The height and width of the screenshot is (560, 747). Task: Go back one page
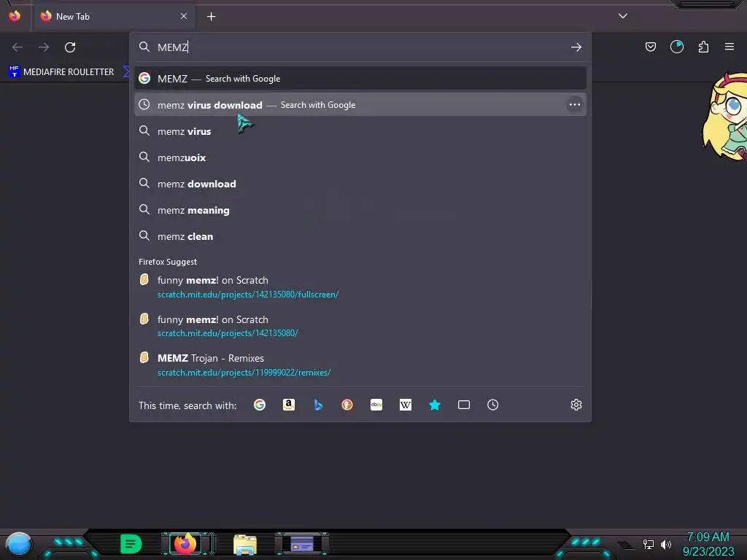pos(18,47)
